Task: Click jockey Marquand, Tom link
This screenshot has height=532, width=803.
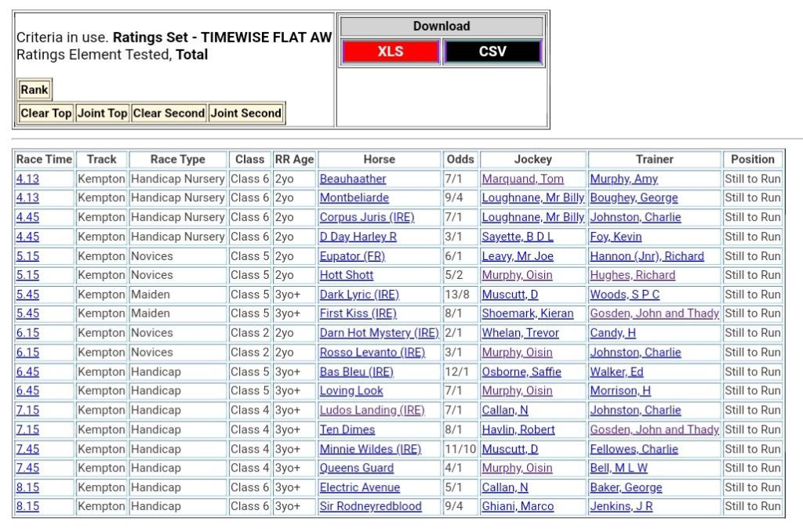Action: pyautogui.click(x=522, y=179)
